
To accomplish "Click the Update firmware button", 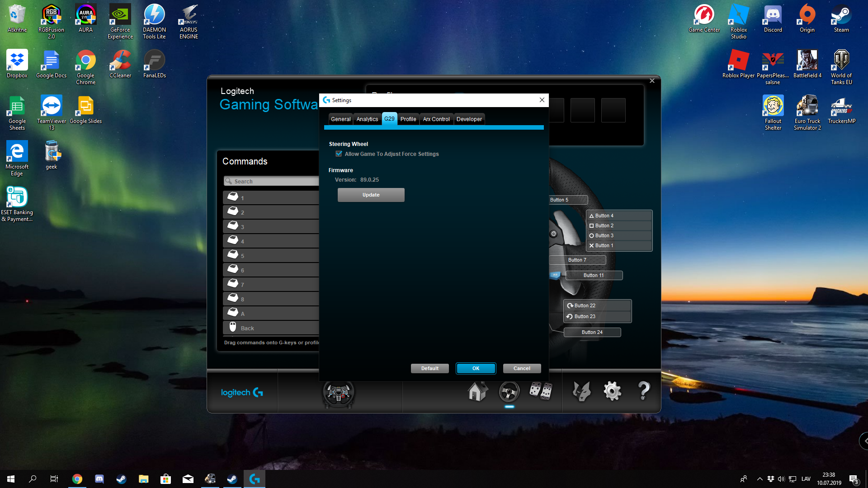I will 371,195.
